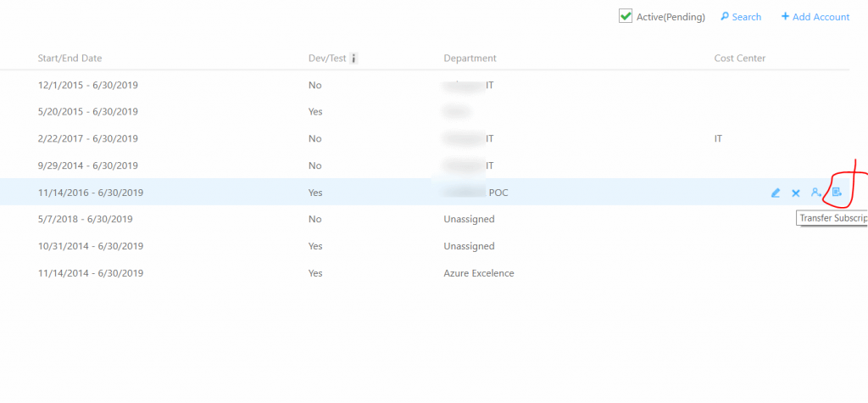Select the Unassigned row starting 5/7/2018

85,219
